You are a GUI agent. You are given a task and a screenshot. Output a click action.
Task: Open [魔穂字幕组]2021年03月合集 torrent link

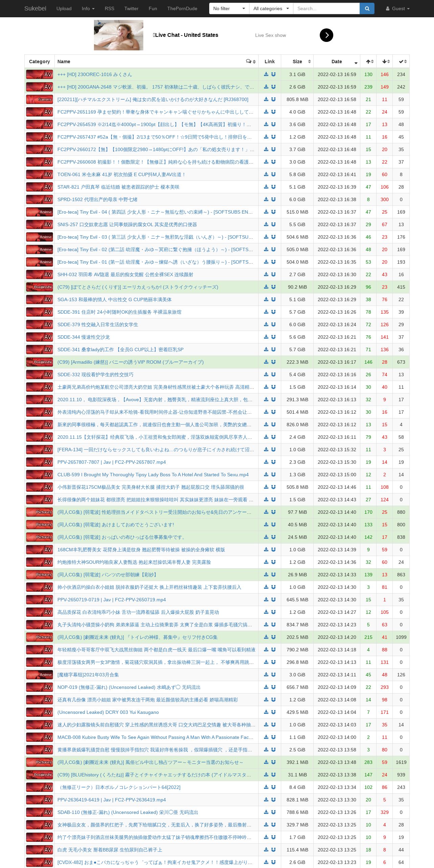88,675
